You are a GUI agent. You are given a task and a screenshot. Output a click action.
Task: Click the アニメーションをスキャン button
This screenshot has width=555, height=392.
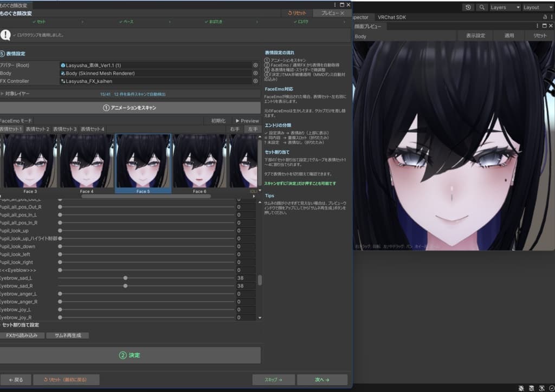130,108
